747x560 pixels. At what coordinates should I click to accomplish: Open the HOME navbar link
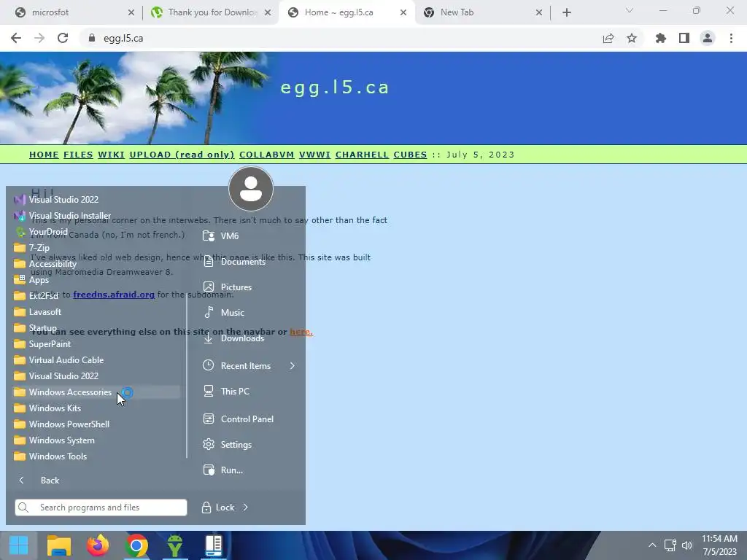pyautogui.click(x=44, y=155)
